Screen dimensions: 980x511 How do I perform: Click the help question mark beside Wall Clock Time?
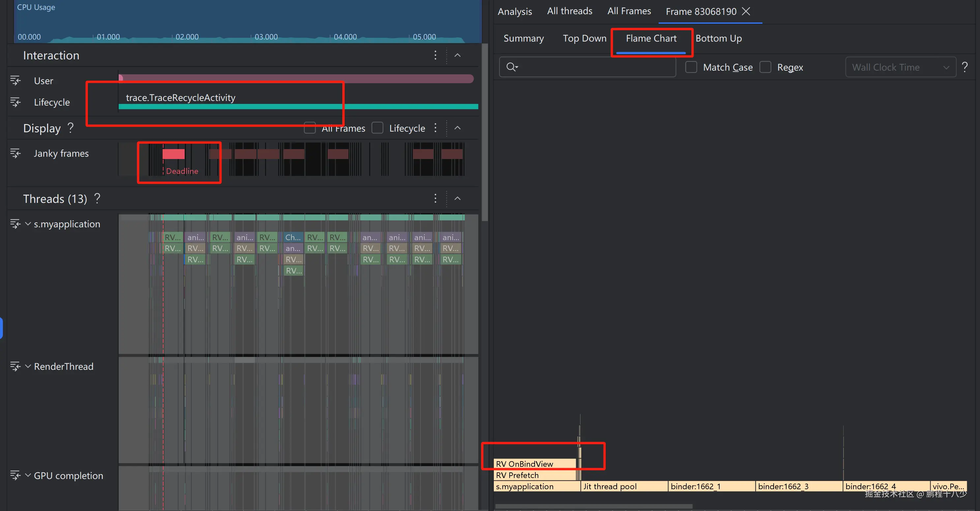pos(965,67)
